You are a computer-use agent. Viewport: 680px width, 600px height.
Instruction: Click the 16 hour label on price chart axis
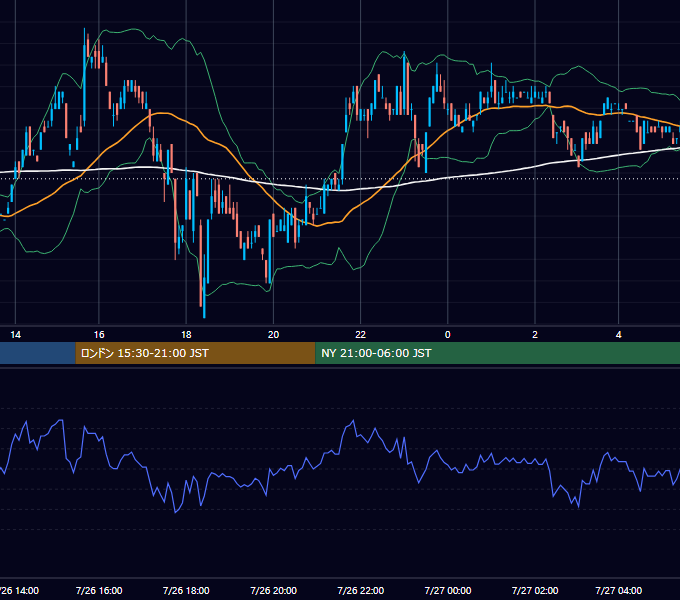[99, 335]
